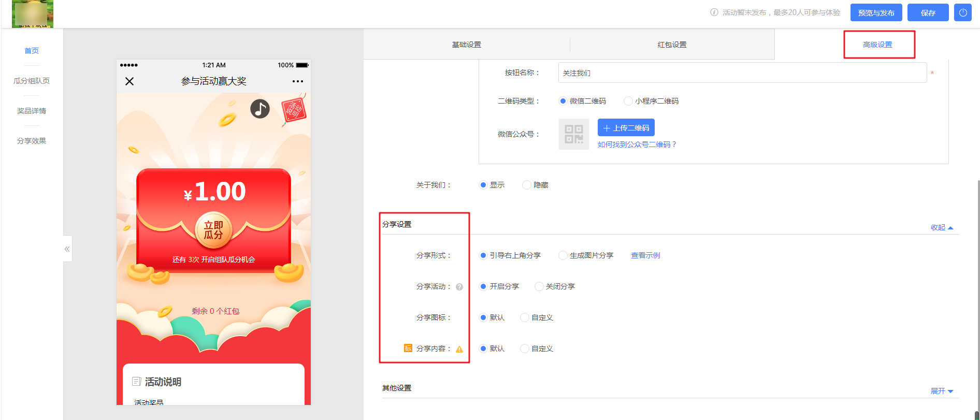The height and width of the screenshot is (420, 980).
Task: Click the help question mark beside 分享活动
Action: pos(459,287)
